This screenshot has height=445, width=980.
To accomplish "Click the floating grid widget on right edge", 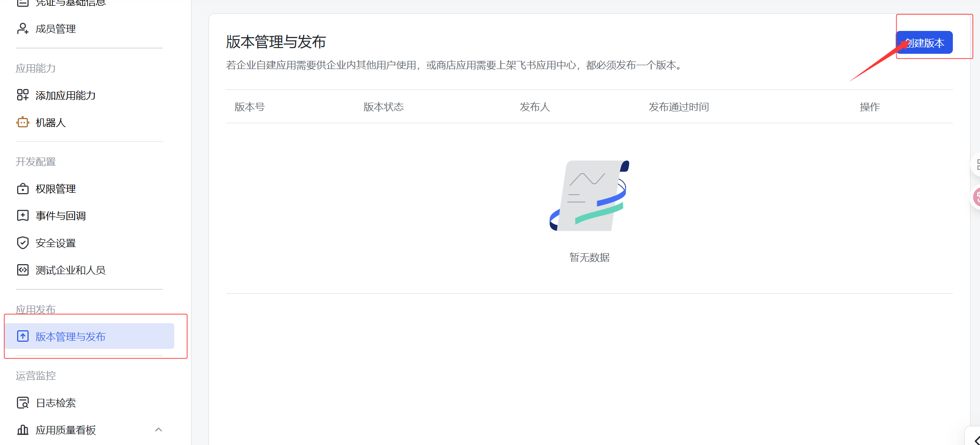I will point(977,164).
